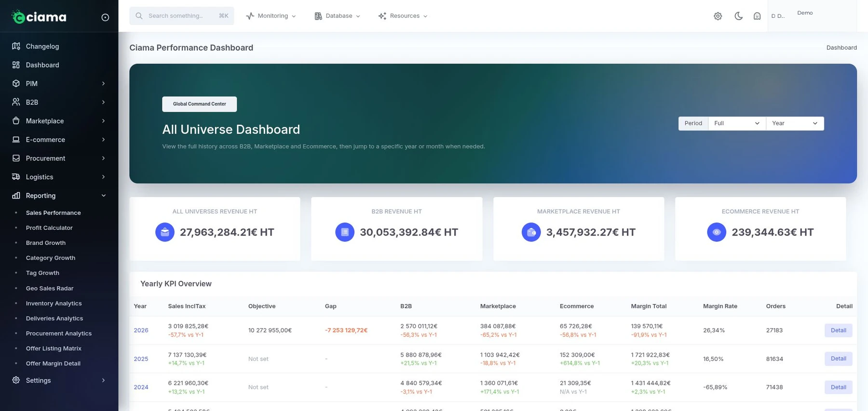Toggle sidebar collapse circle icon

point(105,17)
